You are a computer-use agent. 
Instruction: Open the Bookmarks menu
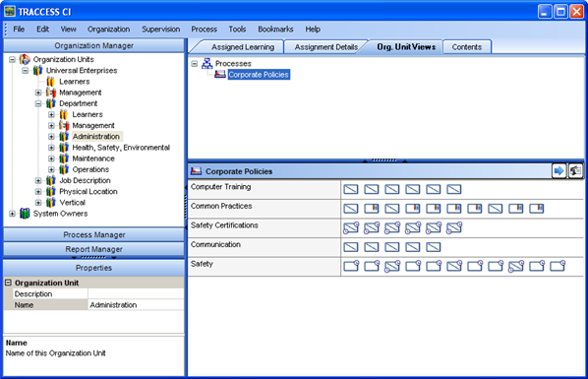275,29
